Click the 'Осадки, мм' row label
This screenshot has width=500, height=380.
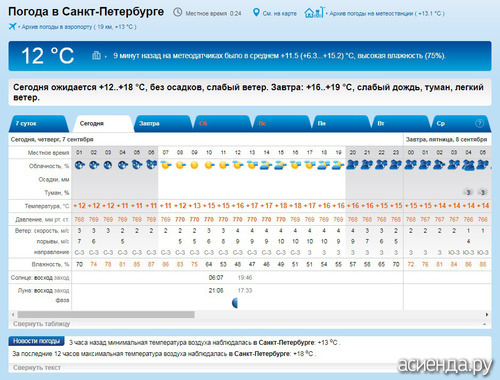click(x=54, y=179)
